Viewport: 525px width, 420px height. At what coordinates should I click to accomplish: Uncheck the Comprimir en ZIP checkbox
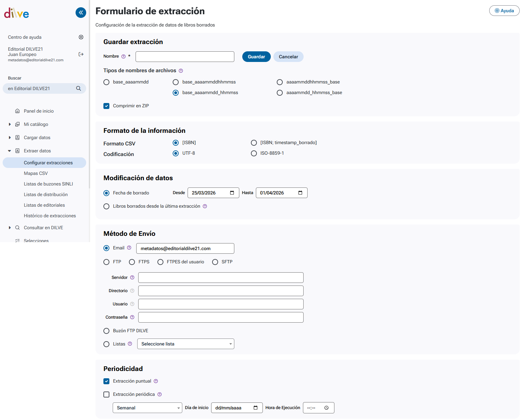pyautogui.click(x=106, y=106)
